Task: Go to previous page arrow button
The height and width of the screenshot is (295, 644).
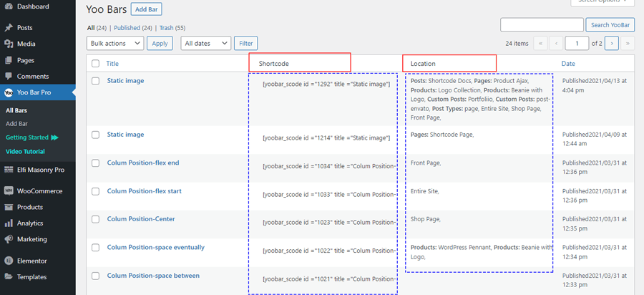Action: pos(556,43)
